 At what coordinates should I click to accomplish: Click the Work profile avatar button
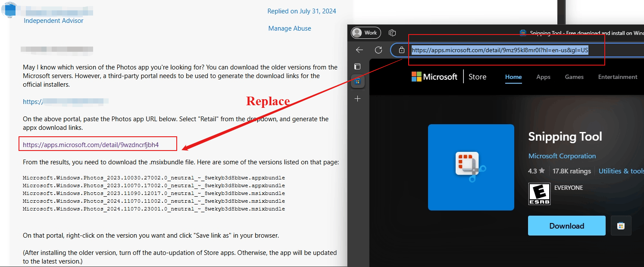[x=366, y=32]
